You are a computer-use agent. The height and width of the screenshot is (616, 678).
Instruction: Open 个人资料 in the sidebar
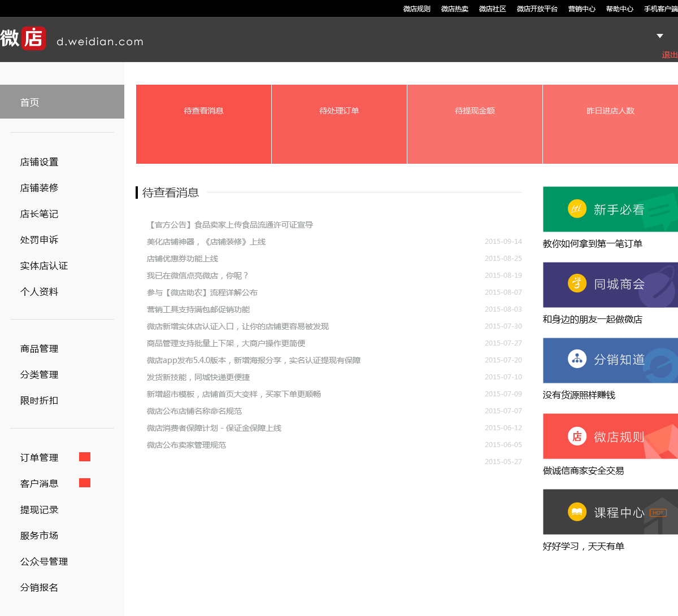(x=40, y=292)
